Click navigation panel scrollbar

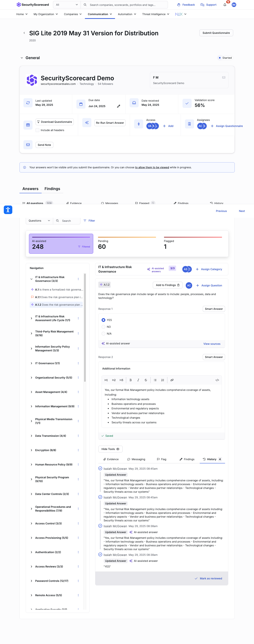tap(85, 328)
